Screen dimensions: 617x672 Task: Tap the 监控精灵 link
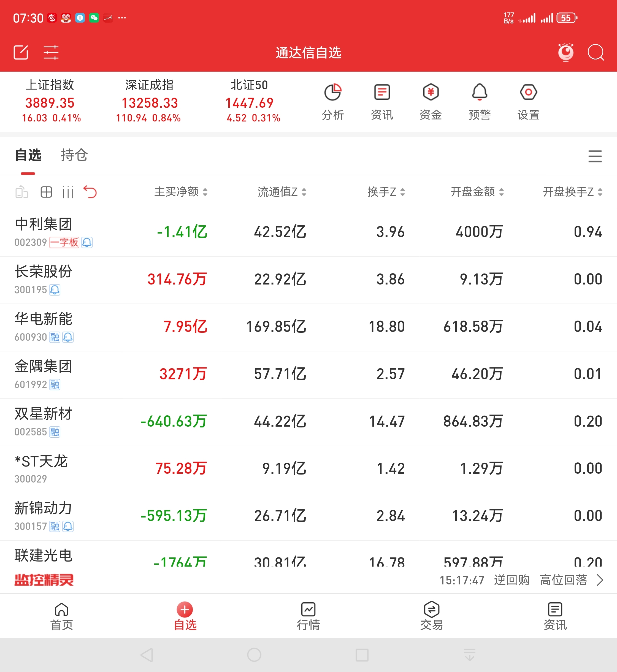[44, 580]
